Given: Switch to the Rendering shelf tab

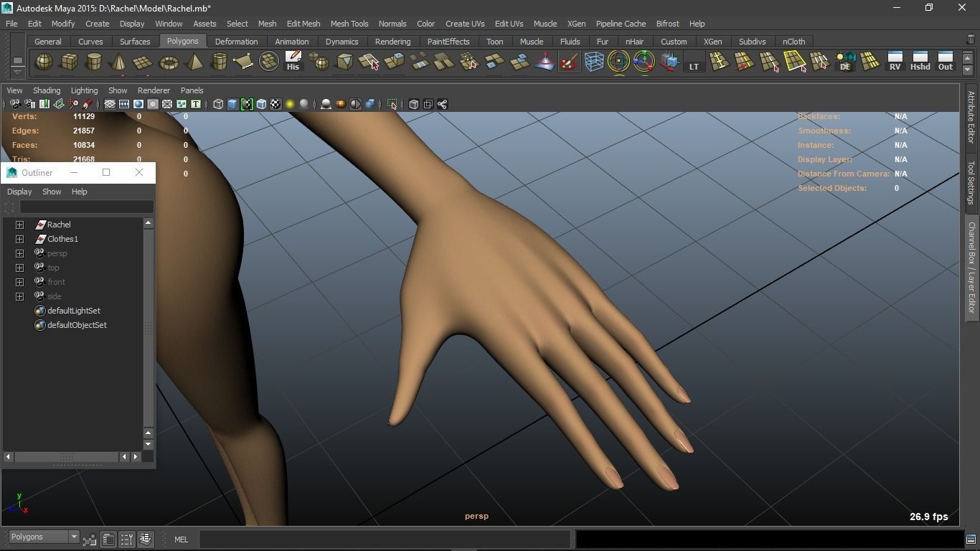Looking at the screenshot, I should (x=392, y=42).
